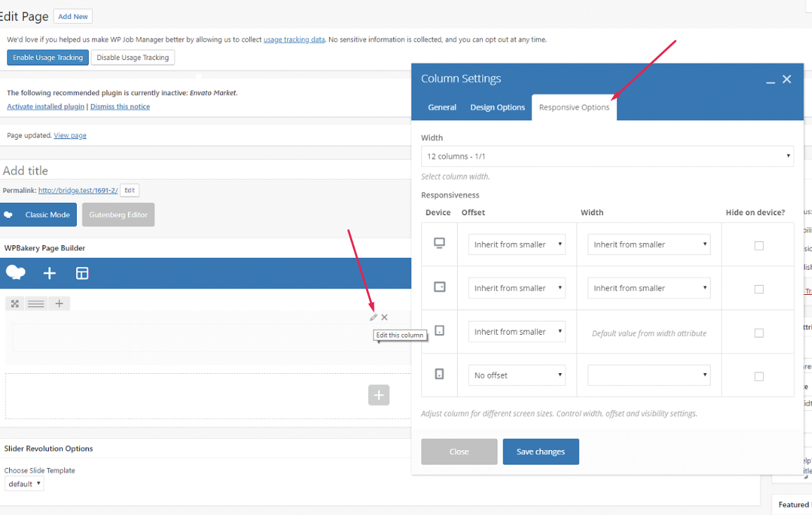Click the Save changes button

coord(540,451)
